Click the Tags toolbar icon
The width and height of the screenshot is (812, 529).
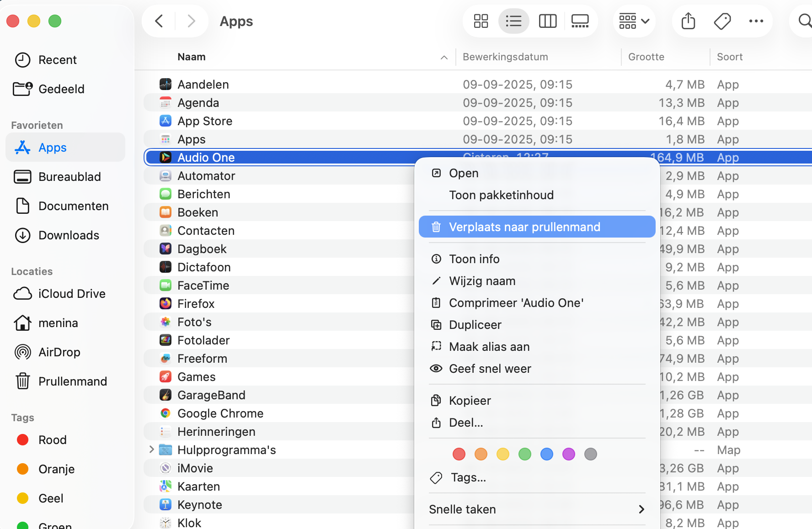722,21
